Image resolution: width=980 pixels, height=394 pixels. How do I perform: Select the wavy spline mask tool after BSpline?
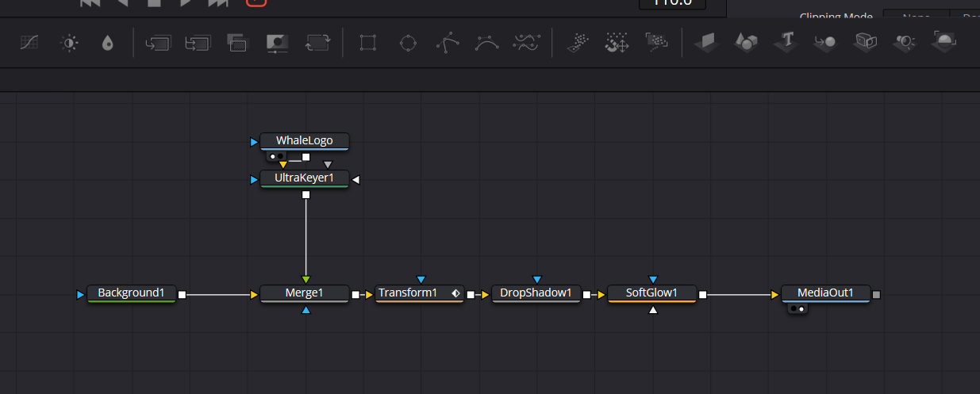526,43
